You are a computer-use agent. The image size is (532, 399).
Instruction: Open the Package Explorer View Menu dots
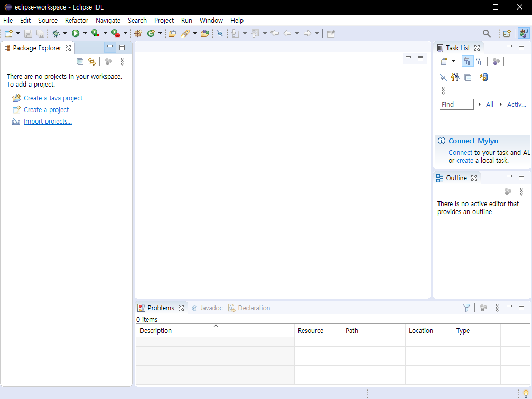(122, 61)
